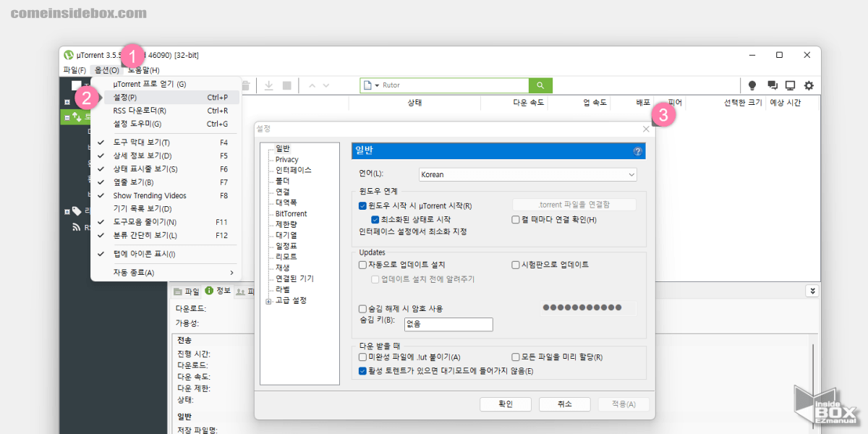Viewport: 868px width, 434px height.
Task: Switch to the 정보 tab in detail pane
Action: (218, 291)
